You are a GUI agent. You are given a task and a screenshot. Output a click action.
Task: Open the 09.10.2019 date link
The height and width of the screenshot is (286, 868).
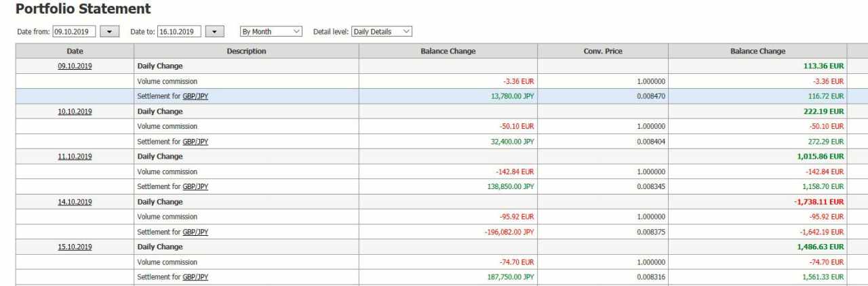[75, 66]
